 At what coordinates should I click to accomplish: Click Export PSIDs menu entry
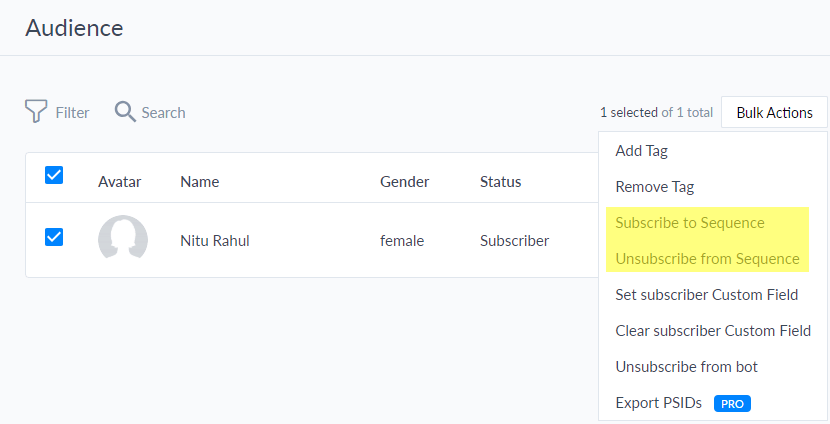pyautogui.click(x=658, y=403)
